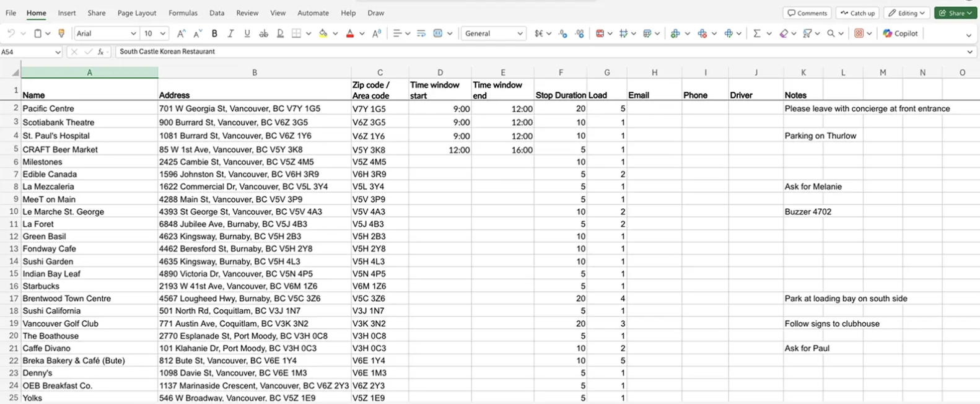Toggle underline formatting
This screenshot has height=404, width=980.
[247, 33]
